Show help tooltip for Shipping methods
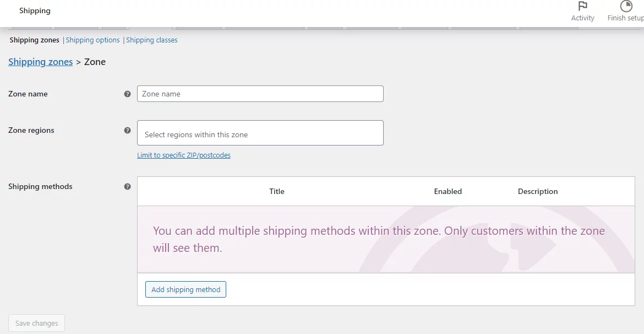This screenshot has height=334, width=644. pos(128,187)
